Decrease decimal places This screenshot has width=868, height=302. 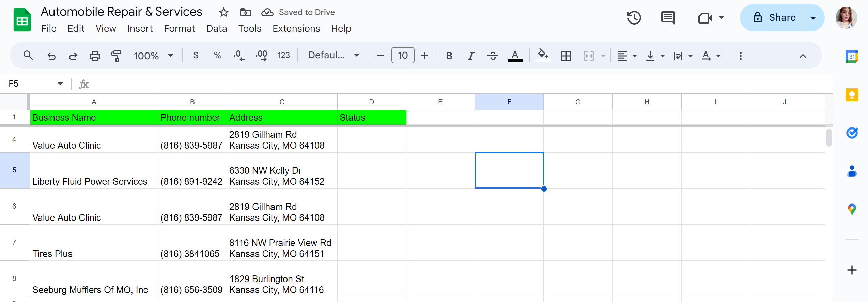239,55
